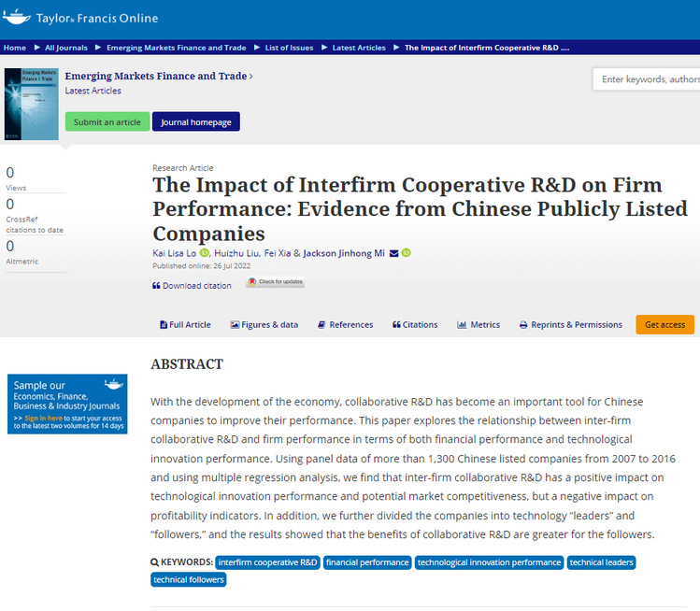Focus the keyword search input field
The width and height of the screenshot is (700, 611).
(647, 79)
